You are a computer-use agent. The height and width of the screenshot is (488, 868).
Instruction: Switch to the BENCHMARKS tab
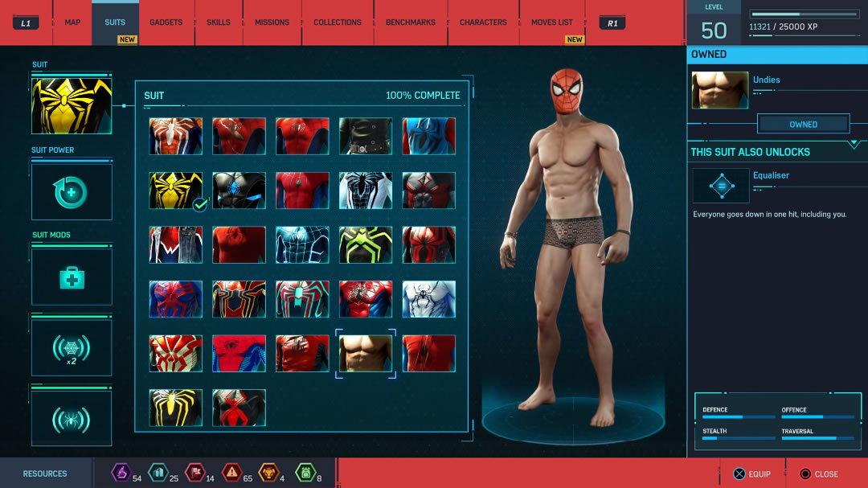point(410,23)
